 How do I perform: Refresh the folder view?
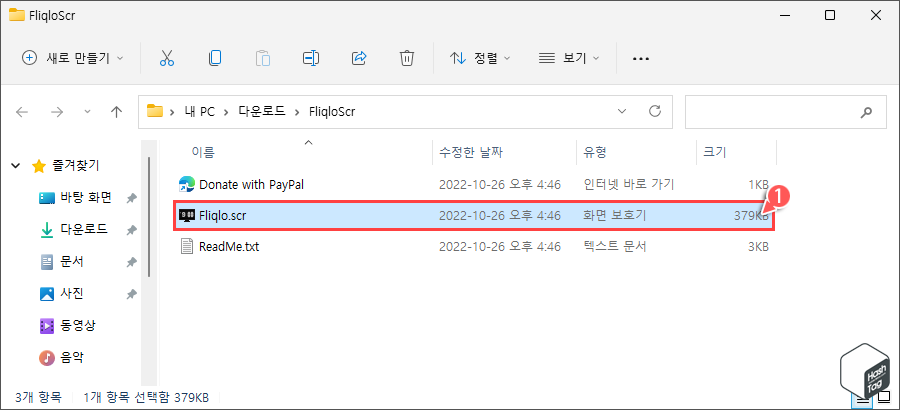tap(654, 111)
